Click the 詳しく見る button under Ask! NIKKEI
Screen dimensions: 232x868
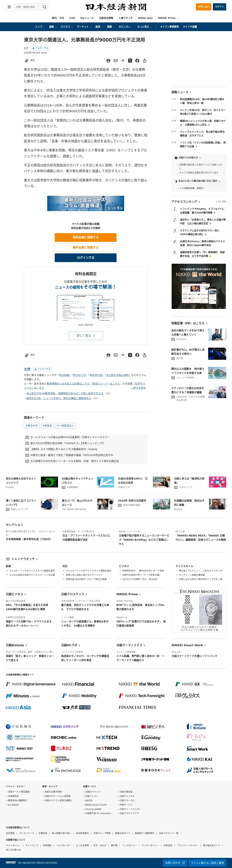(x=85, y=336)
